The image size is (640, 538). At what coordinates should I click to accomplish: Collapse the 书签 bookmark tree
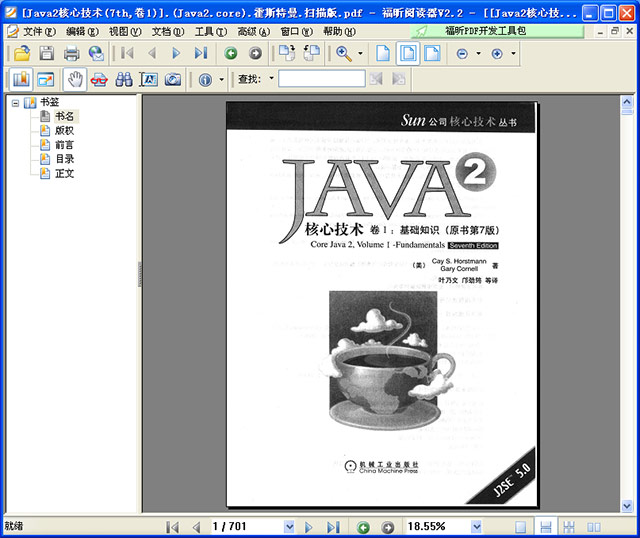click(15, 103)
